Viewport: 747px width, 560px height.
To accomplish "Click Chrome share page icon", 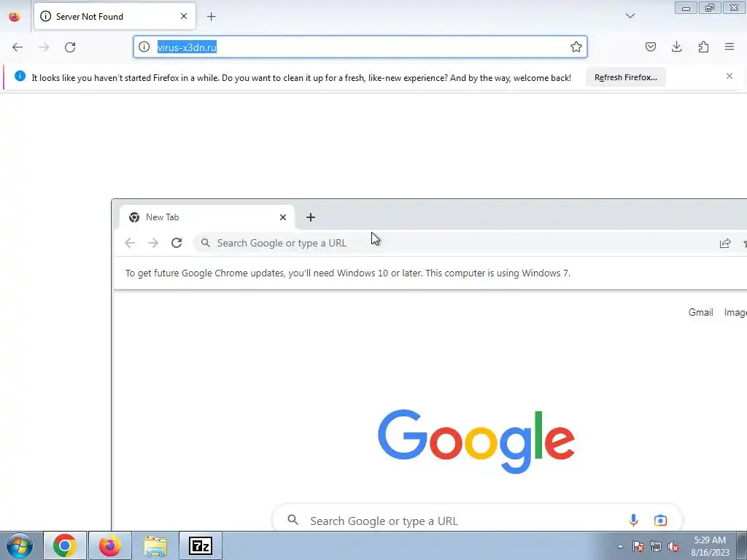I will [x=725, y=244].
